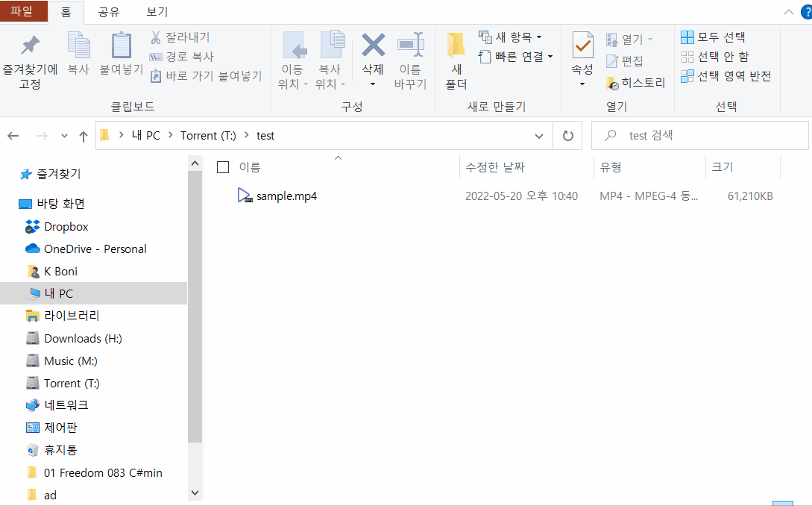This screenshot has width=812, height=506.
Task: Choose Copy path (경로 복사)
Action: [182, 57]
